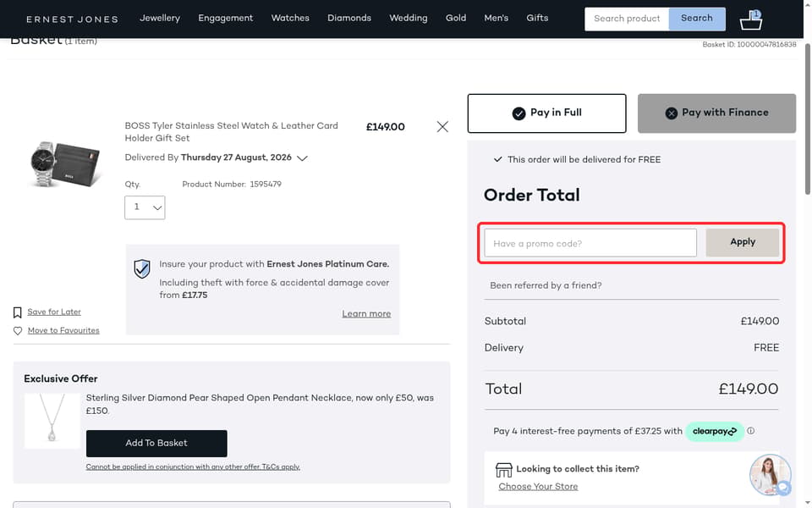Open the Gold menu
The width and height of the screenshot is (812, 508).
[x=456, y=18]
